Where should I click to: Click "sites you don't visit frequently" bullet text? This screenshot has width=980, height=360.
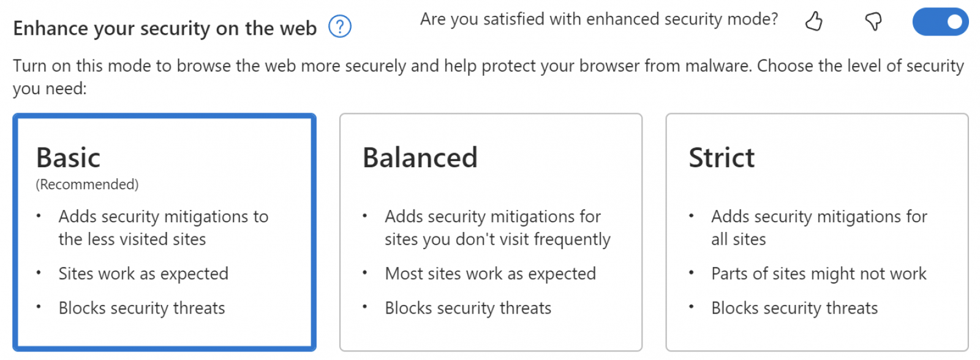(497, 239)
